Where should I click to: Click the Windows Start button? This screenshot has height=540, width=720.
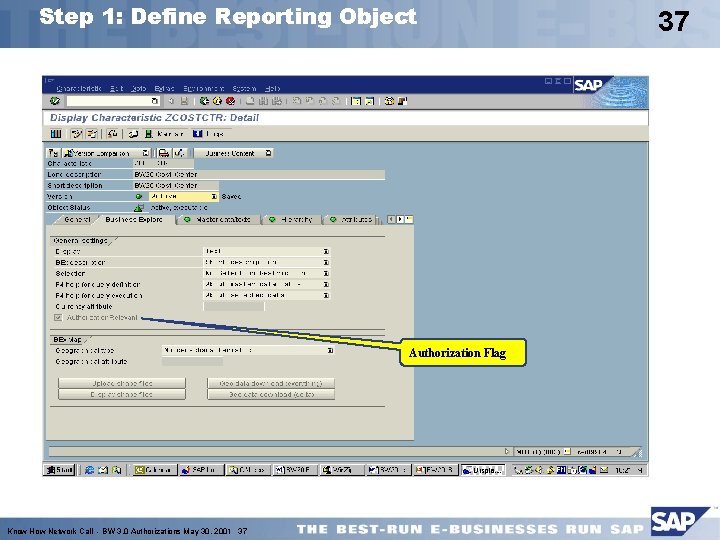pos(60,470)
